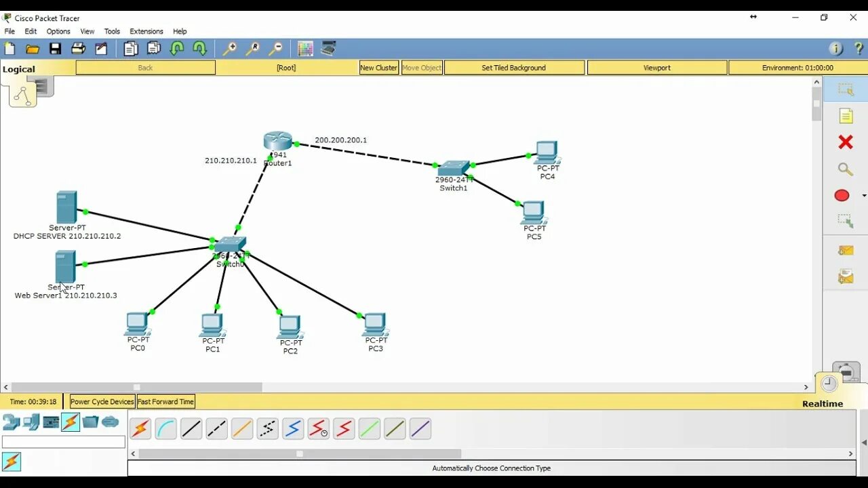Pick the light green octal cable
The height and width of the screenshot is (488, 868).
coord(369,428)
